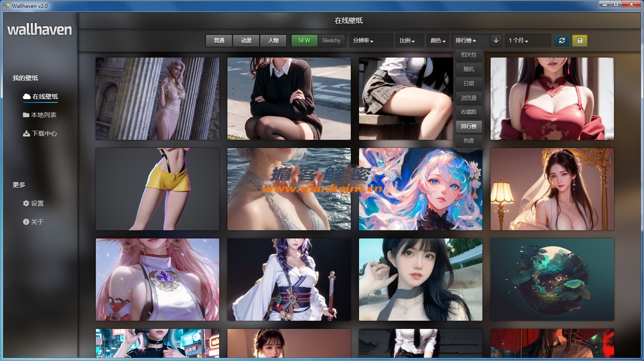Click the download icon beside 下载中心
Screen dimensions: 644x361
coord(26,134)
